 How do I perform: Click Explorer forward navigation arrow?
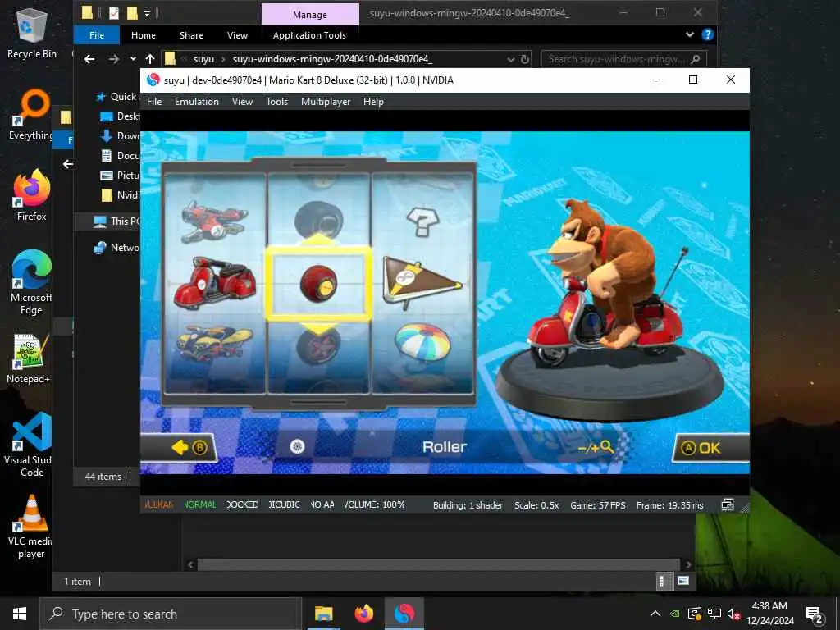click(113, 59)
